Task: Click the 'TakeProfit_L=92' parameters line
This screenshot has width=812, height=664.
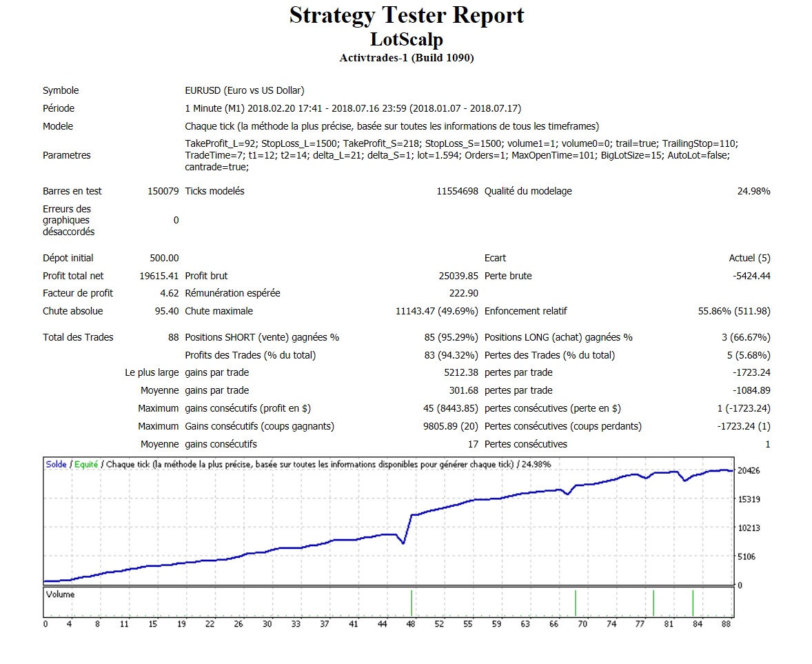Action: (x=461, y=143)
